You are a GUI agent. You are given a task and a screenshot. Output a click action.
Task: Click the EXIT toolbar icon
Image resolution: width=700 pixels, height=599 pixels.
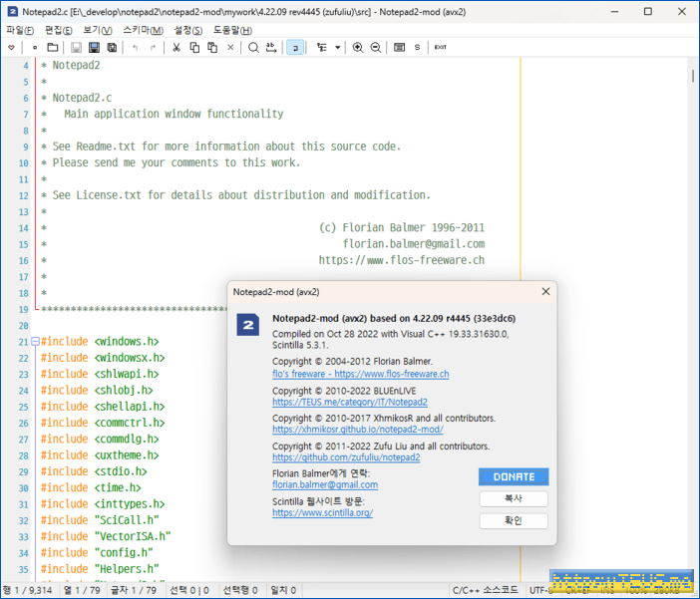[440, 47]
